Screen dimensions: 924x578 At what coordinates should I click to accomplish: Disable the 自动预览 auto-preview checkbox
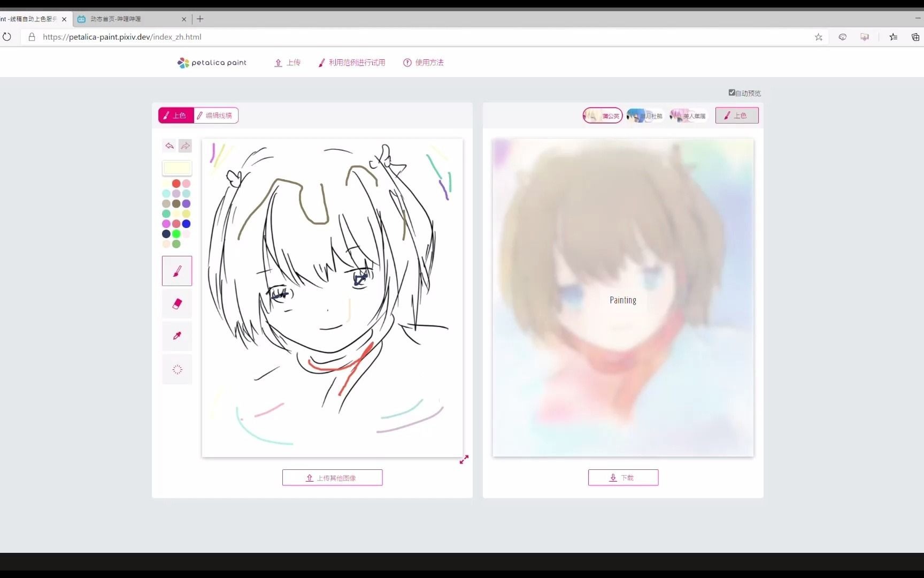click(x=732, y=93)
